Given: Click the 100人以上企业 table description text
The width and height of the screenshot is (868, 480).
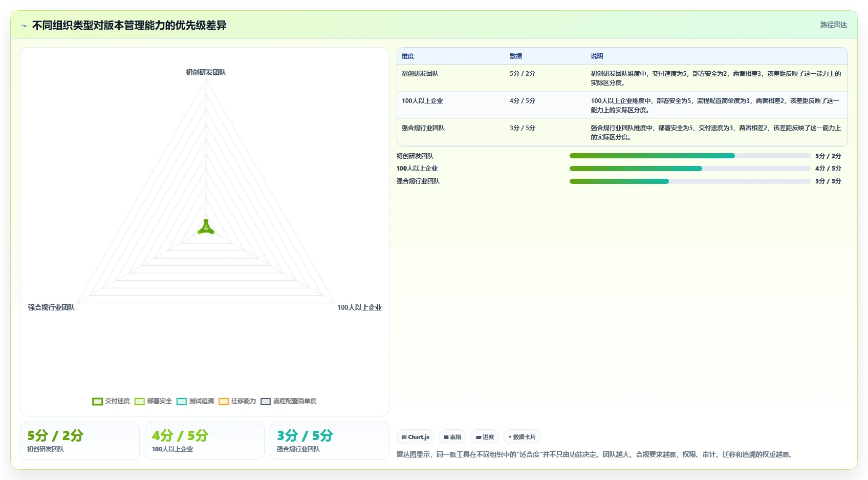Looking at the screenshot, I should (x=716, y=106).
